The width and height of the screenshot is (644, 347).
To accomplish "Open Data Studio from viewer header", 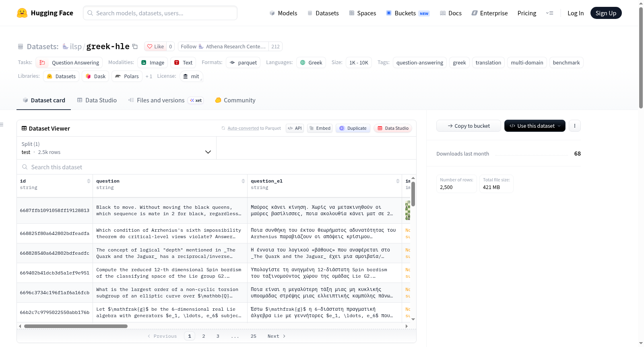I will [x=393, y=128].
